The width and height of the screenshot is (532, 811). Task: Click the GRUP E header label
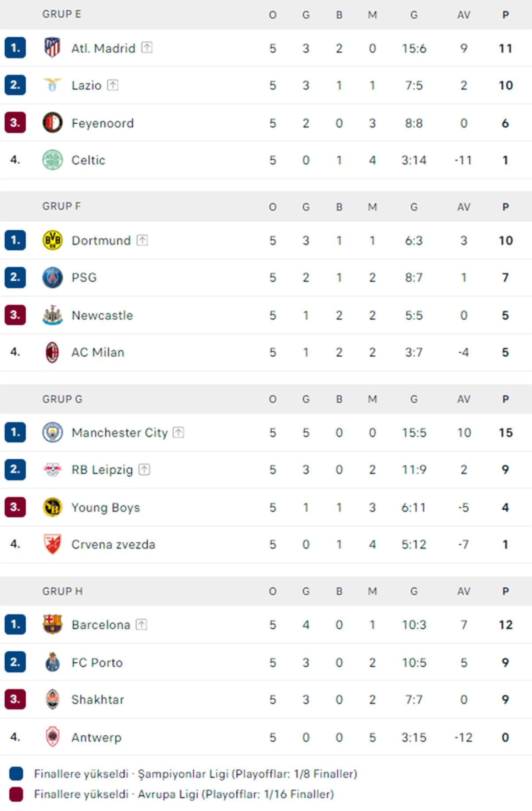62,14
